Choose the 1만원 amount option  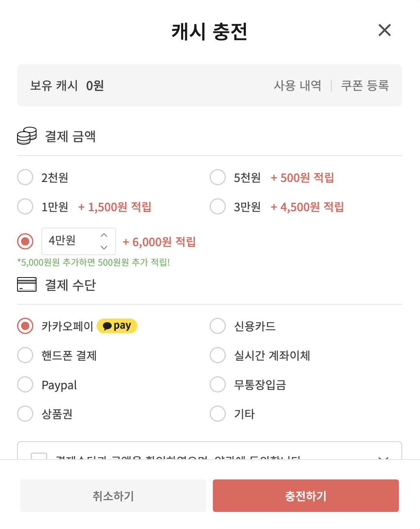point(25,206)
